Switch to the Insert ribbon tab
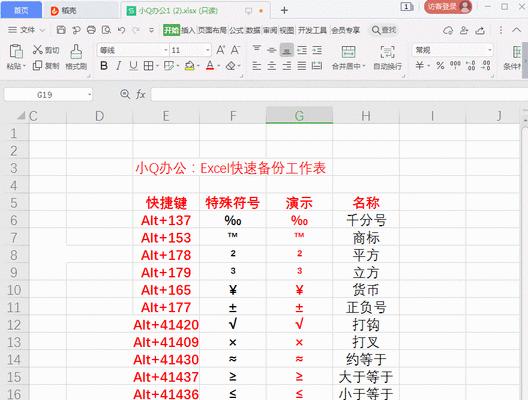 pos(188,30)
